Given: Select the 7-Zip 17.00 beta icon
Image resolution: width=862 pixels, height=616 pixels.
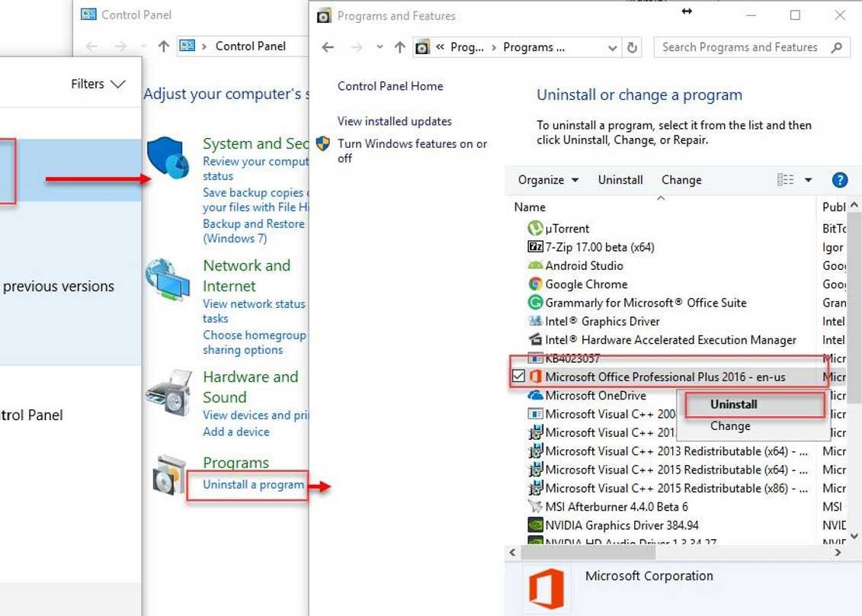Looking at the screenshot, I should click(535, 247).
